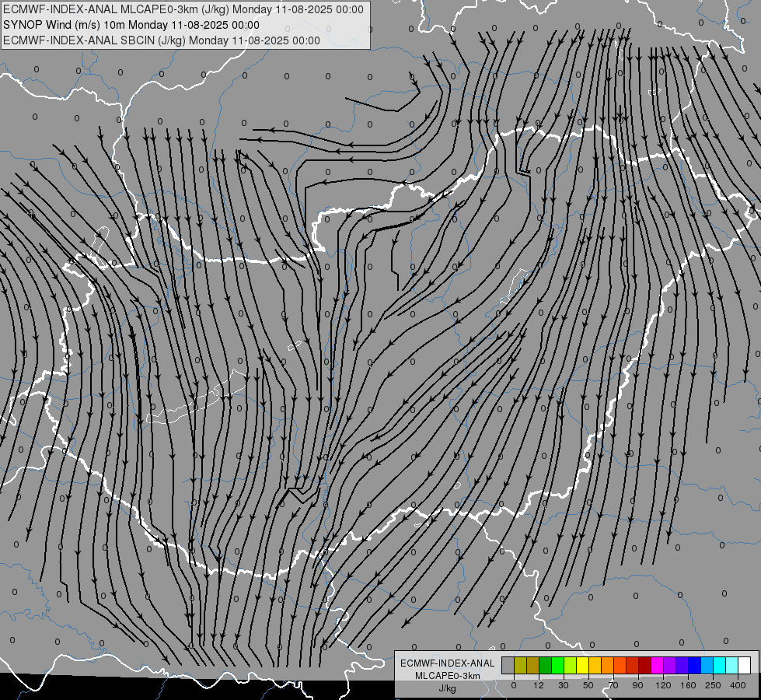Screen dimensions: 761x700
Task: Click the J/kg unit label in legend
Action: pos(448,688)
